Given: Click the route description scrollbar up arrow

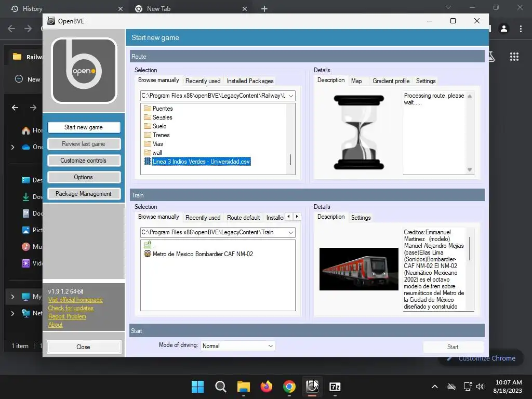Looking at the screenshot, I should click(470, 96).
